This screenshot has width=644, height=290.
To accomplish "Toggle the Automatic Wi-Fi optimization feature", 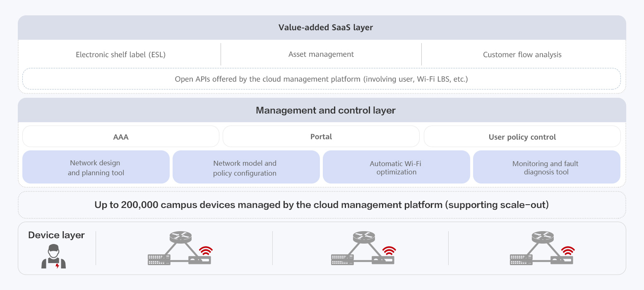I will click(396, 167).
